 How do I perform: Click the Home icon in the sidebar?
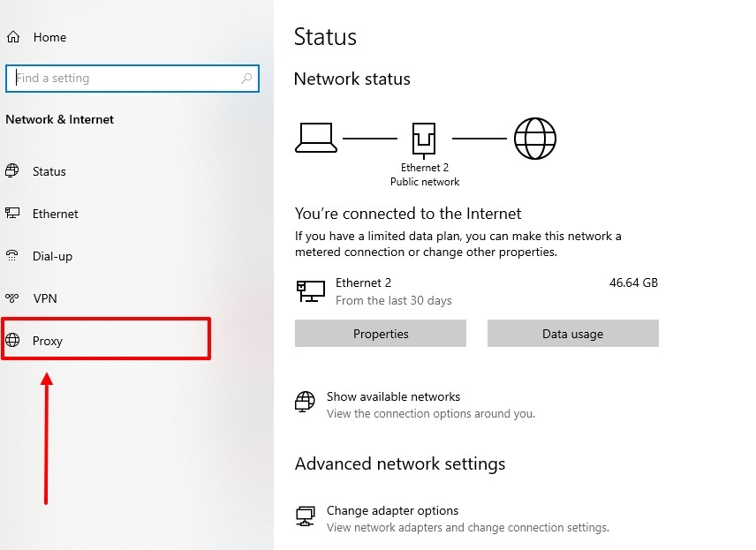tap(12, 36)
